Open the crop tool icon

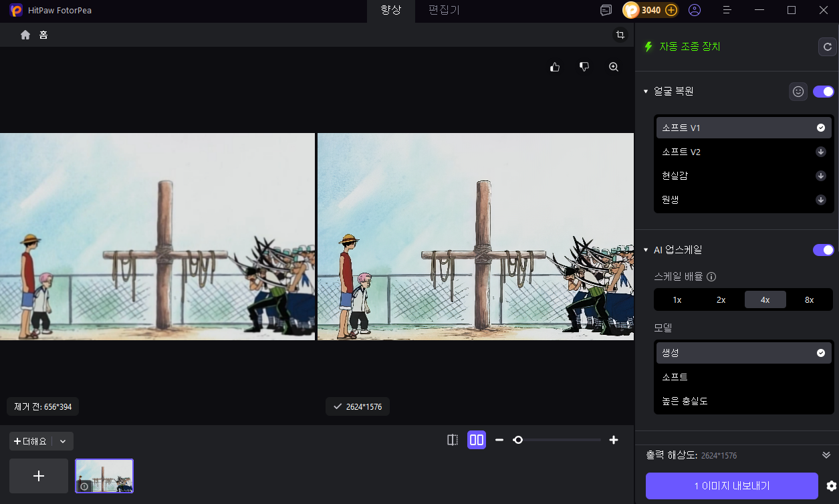tap(620, 35)
